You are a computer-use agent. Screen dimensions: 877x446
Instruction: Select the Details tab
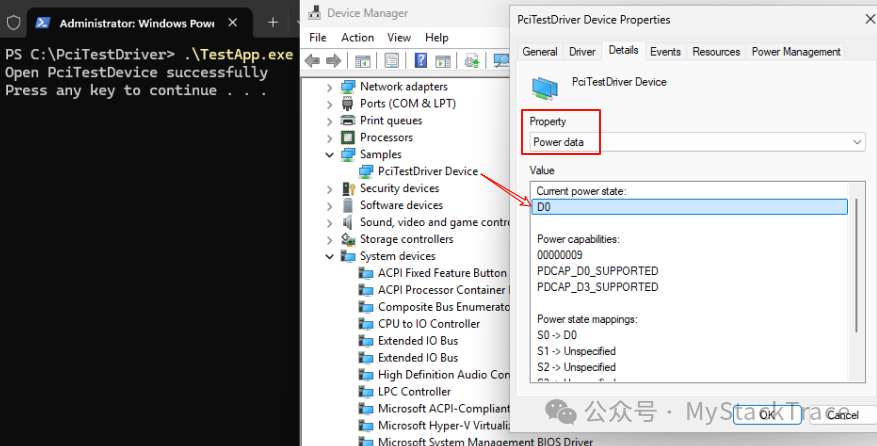coord(624,50)
